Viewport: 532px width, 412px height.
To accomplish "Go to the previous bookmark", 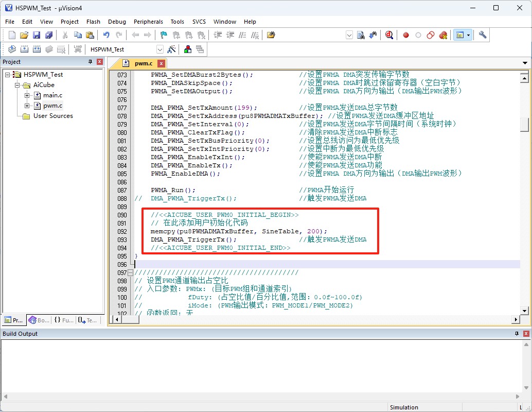I will [x=176, y=35].
